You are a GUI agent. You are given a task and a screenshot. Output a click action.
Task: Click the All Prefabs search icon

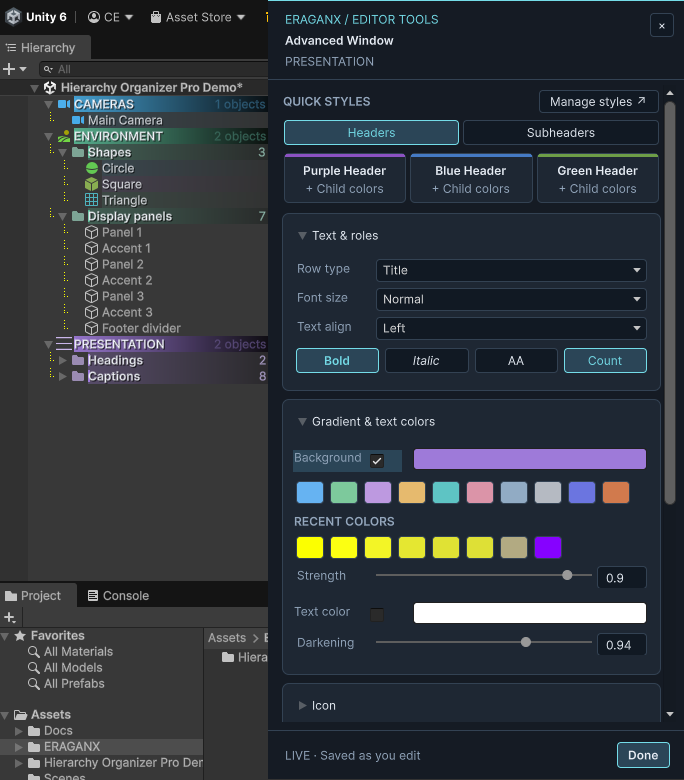point(34,683)
